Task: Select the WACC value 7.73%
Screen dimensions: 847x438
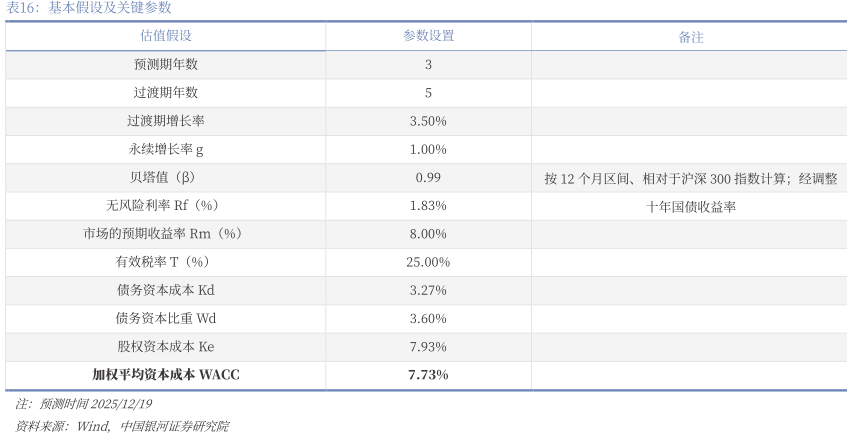Action: (x=428, y=375)
